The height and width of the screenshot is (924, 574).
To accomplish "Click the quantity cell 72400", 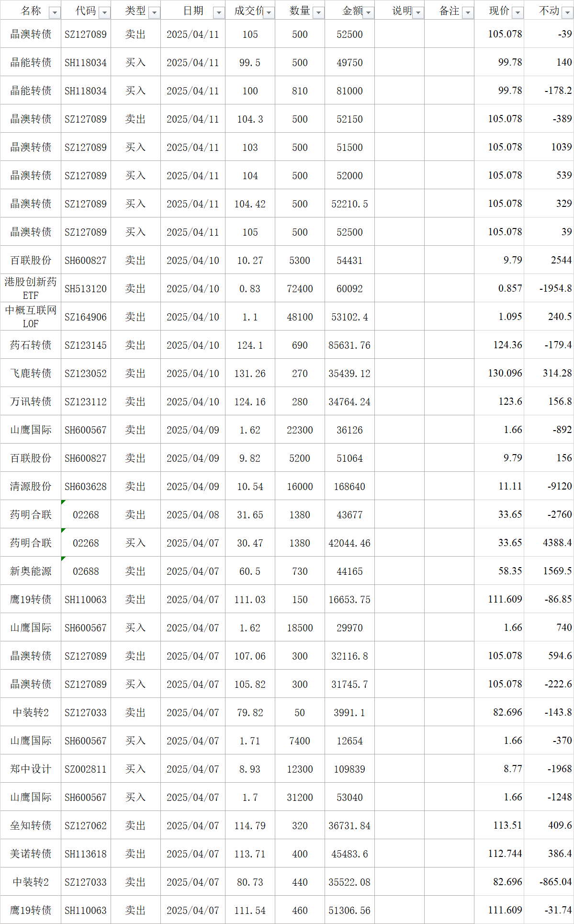I will tap(300, 288).
